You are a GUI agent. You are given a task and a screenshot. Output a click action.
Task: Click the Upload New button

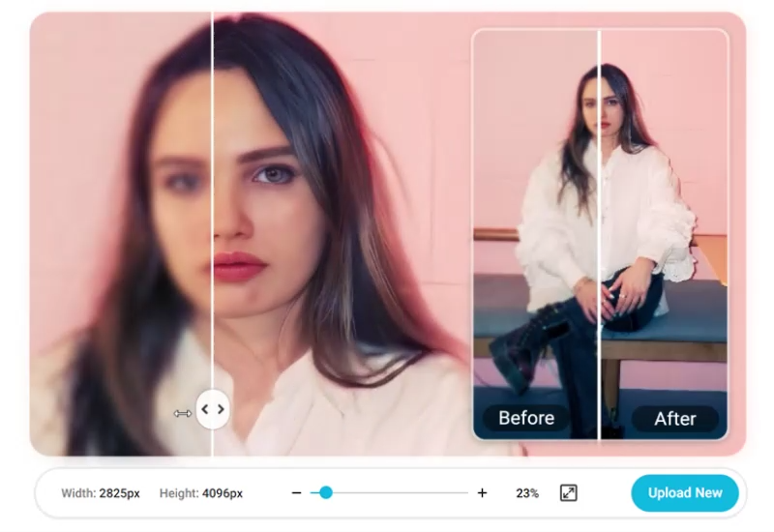click(x=684, y=493)
